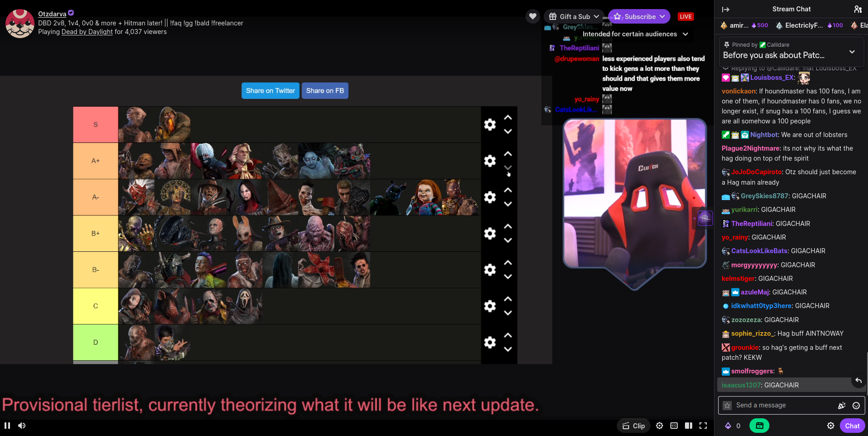The height and width of the screenshot is (436, 868).
Task: Reply to the isaacus1207 message
Action: [858, 381]
